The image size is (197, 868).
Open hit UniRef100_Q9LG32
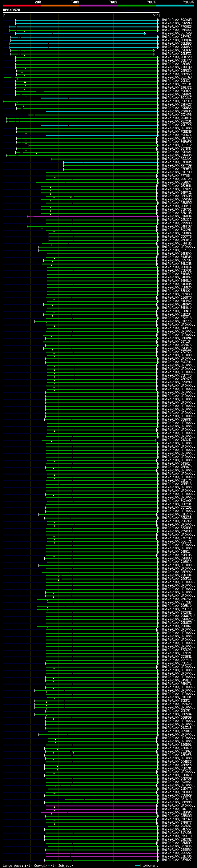click(x=177, y=50)
